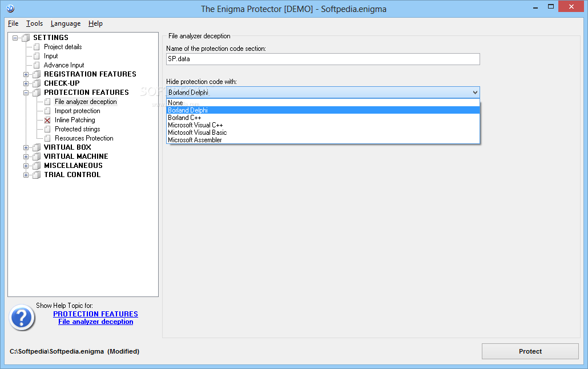Open the File analyzer deception help link

coord(96,322)
